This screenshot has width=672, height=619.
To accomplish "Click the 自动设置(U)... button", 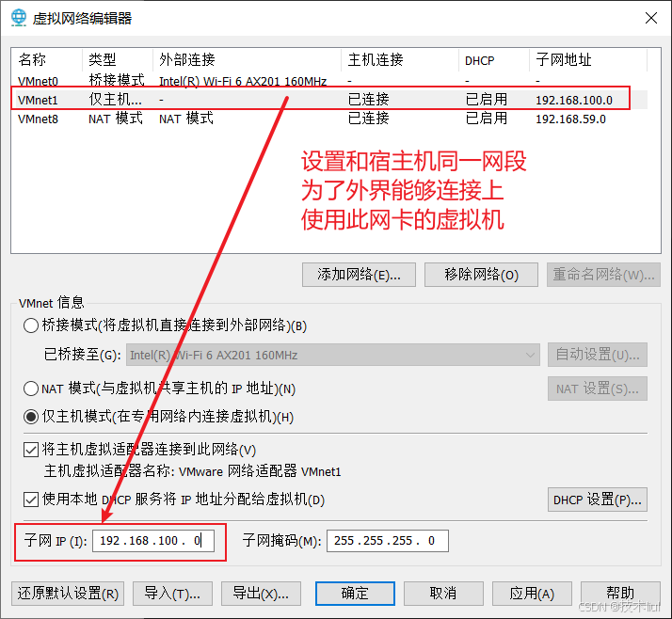I will tap(598, 355).
